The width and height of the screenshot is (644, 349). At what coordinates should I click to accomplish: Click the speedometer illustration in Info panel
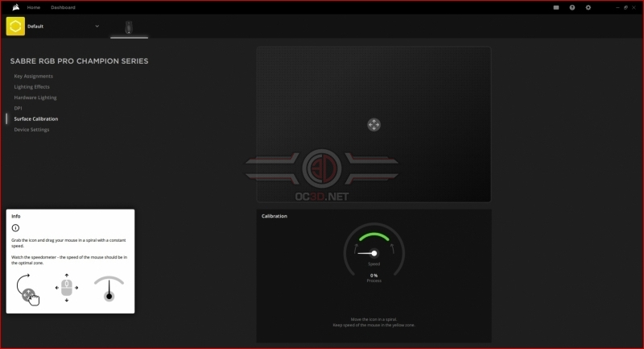point(109,289)
